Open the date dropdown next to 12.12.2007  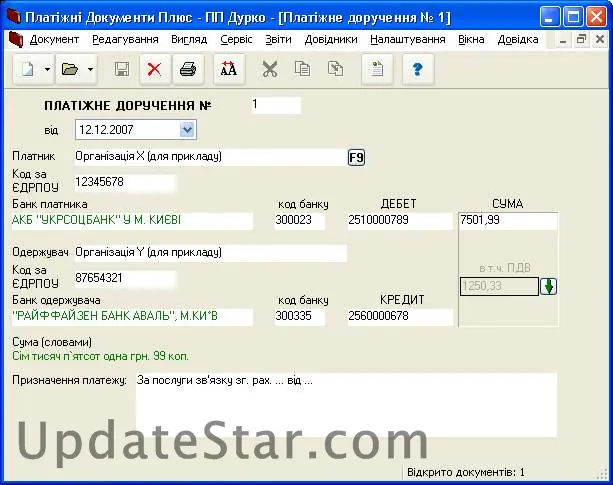[187, 129]
